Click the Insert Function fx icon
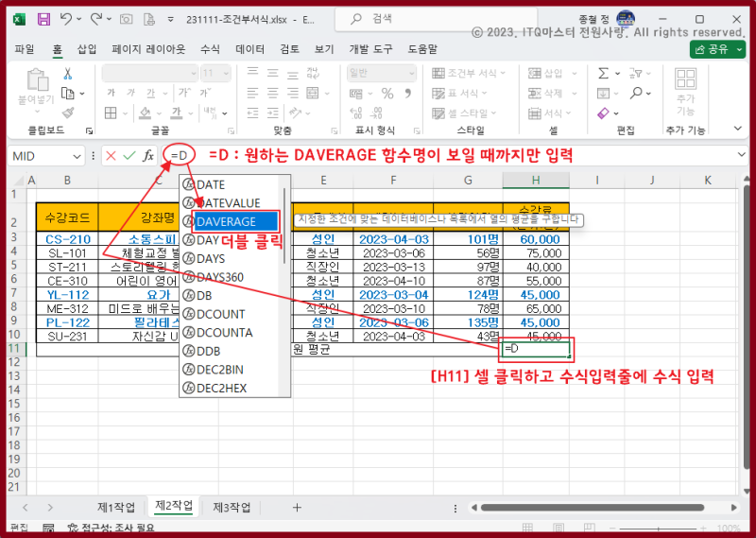 tap(148, 156)
